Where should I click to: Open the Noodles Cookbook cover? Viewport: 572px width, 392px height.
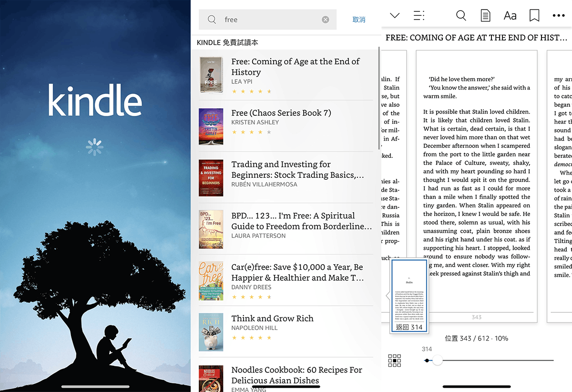[x=211, y=379]
